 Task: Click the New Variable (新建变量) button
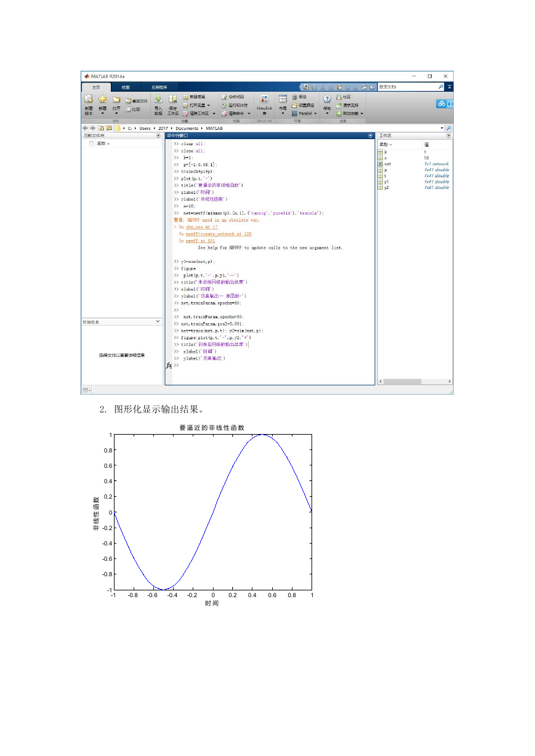click(194, 97)
